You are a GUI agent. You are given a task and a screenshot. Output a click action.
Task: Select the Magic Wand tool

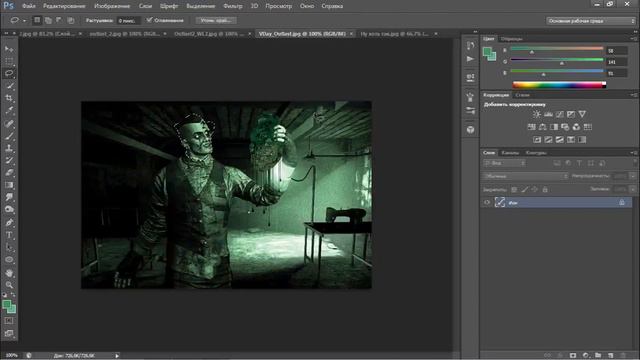(9, 86)
